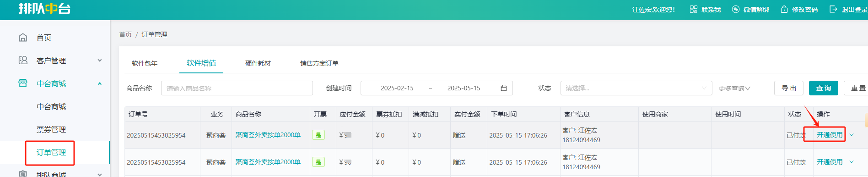This screenshot has height=177, width=868.
Task: Click the 退出登录 logout icon
Action: pyautogui.click(x=833, y=10)
